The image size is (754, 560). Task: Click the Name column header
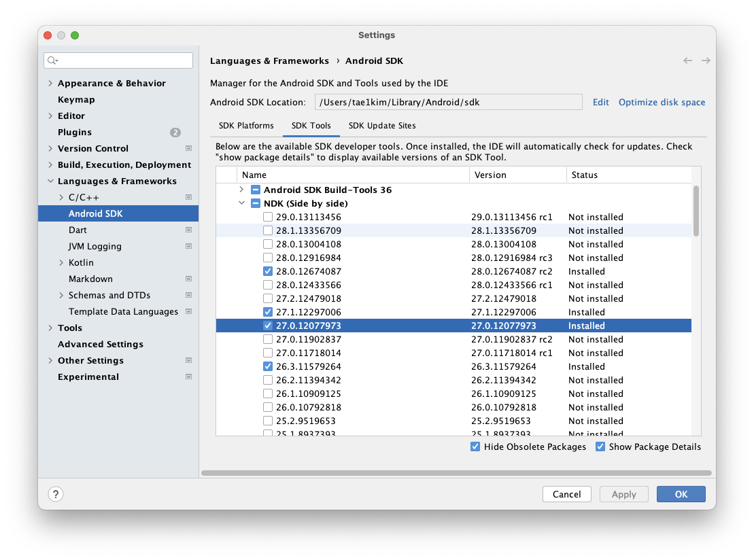[x=353, y=175]
